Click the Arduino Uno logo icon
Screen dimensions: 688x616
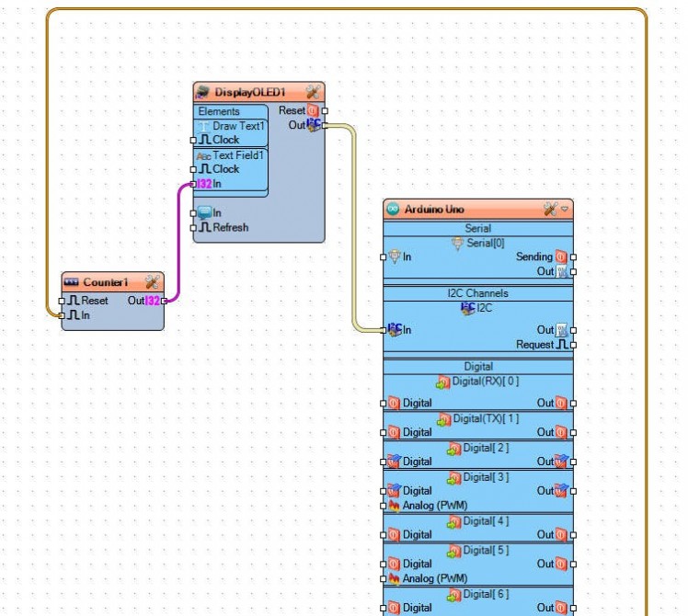pyautogui.click(x=393, y=210)
